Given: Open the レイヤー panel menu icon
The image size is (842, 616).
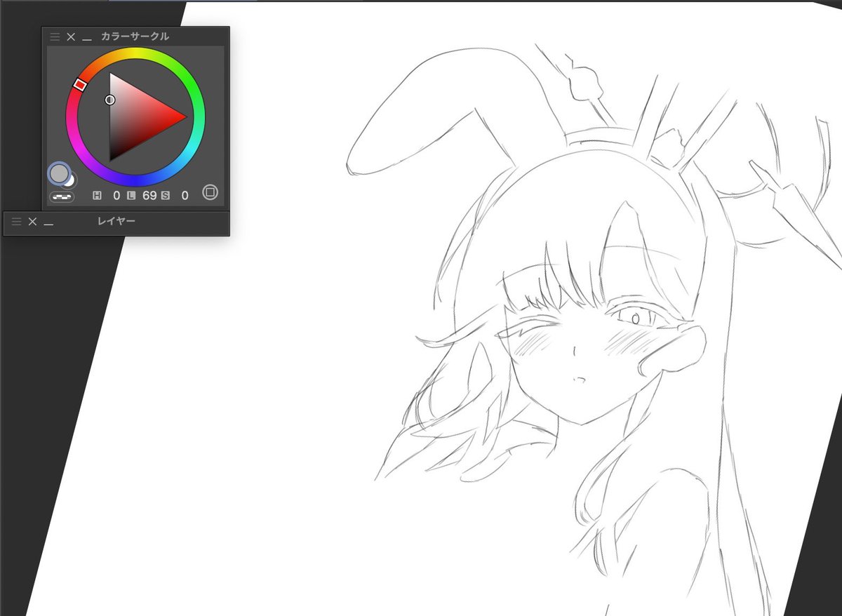Looking at the screenshot, I should [x=17, y=222].
